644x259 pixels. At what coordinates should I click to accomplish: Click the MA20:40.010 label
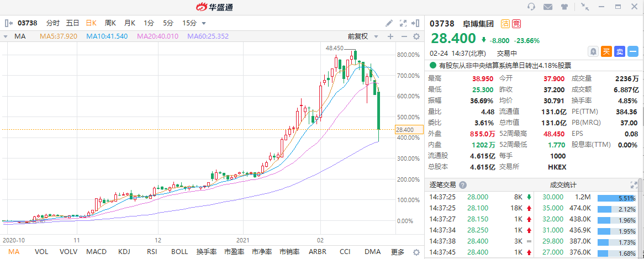pos(158,36)
